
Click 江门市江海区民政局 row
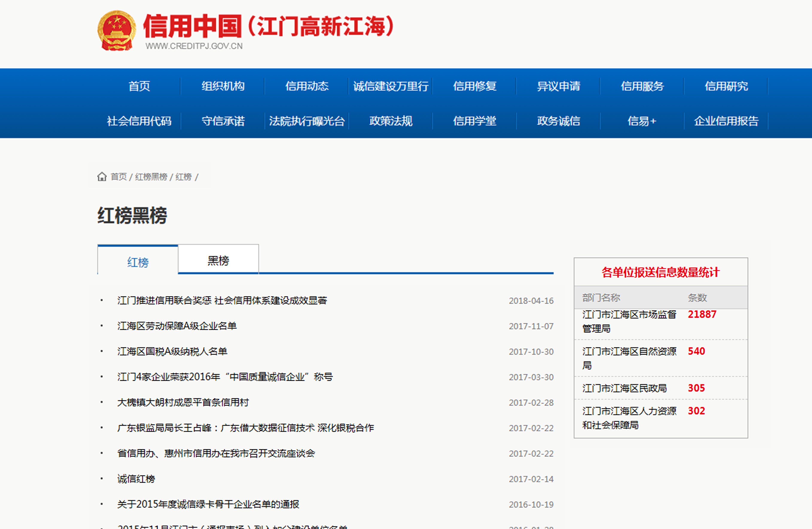(x=661, y=388)
